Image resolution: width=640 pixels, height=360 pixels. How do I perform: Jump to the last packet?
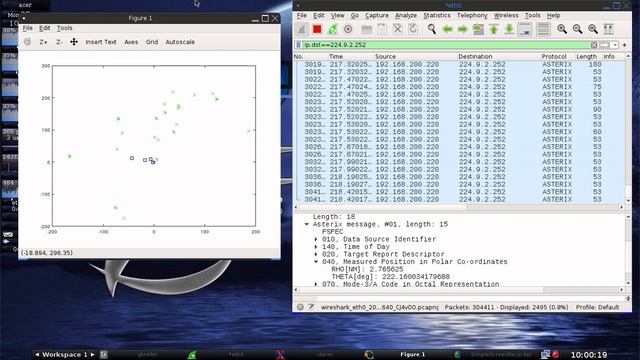click(x=509, y=29)
